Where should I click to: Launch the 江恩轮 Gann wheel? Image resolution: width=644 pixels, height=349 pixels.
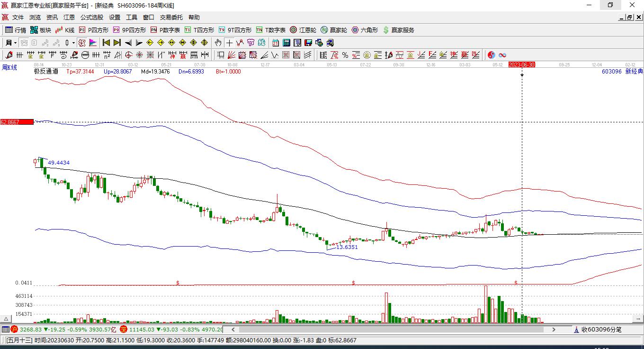[303, 30]
